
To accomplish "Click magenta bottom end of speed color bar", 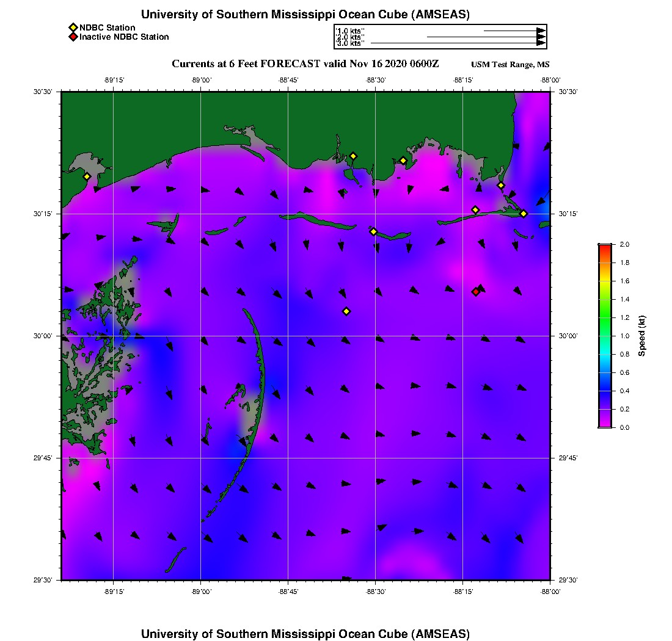I will coord(604,425).
